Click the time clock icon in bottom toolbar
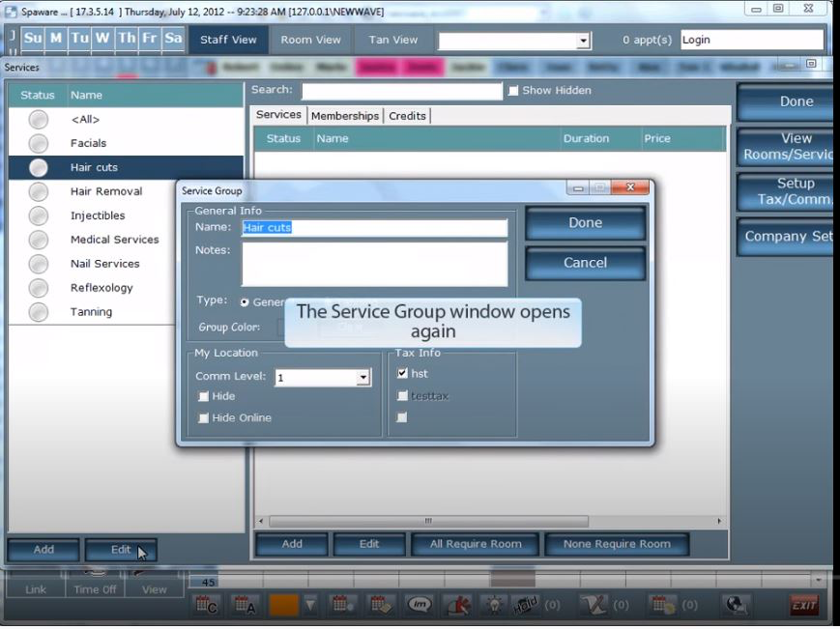840x629 pixels. pyautogui.click(x=458, y=605)
